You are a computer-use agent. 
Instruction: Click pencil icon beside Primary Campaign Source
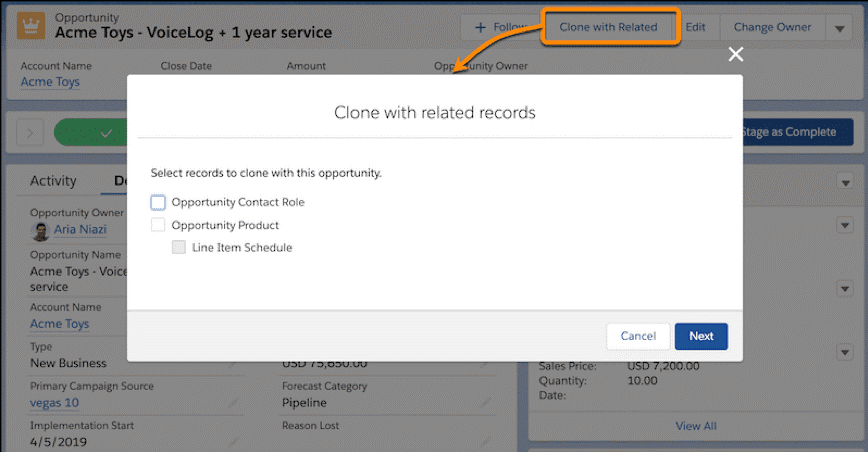(232, 402)
